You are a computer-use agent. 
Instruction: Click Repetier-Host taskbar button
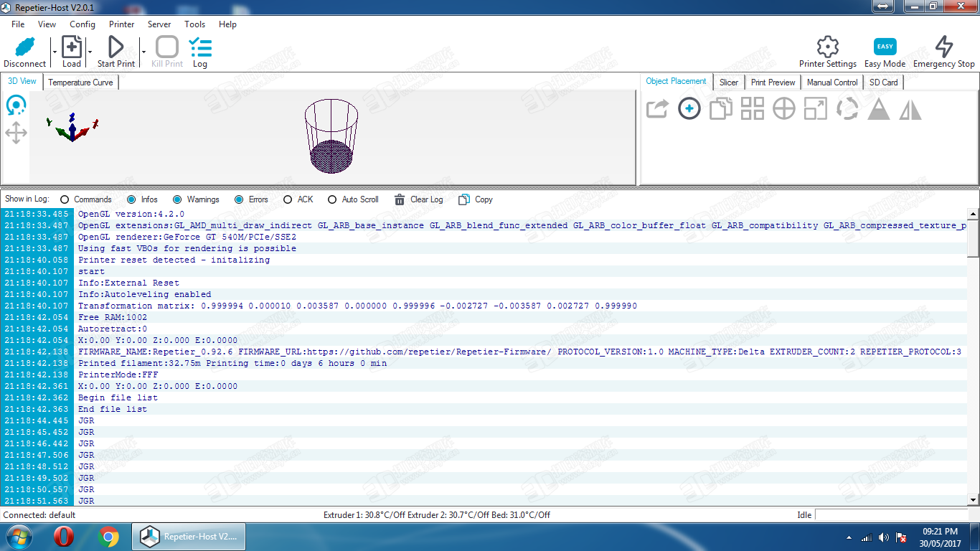[189, 537]
